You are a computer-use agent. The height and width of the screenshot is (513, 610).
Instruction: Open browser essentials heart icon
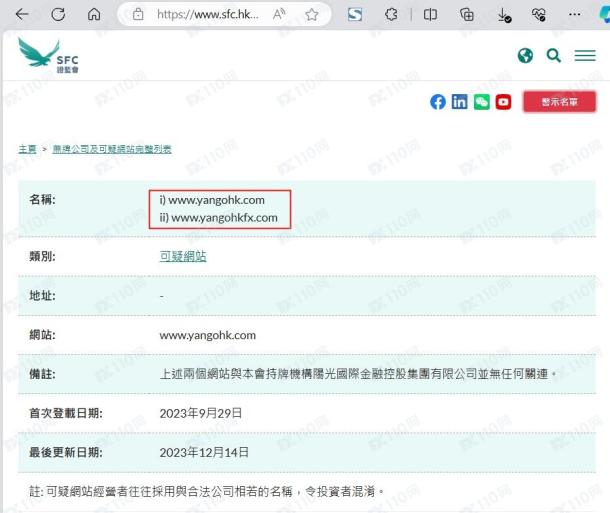(x=538, y=15)
